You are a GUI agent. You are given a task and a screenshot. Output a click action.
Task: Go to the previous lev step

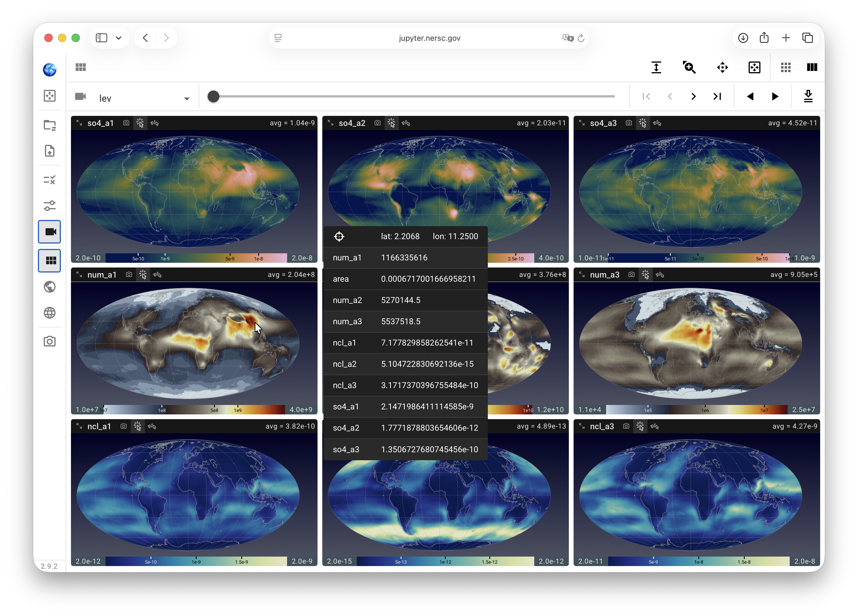tap(670, 96)
